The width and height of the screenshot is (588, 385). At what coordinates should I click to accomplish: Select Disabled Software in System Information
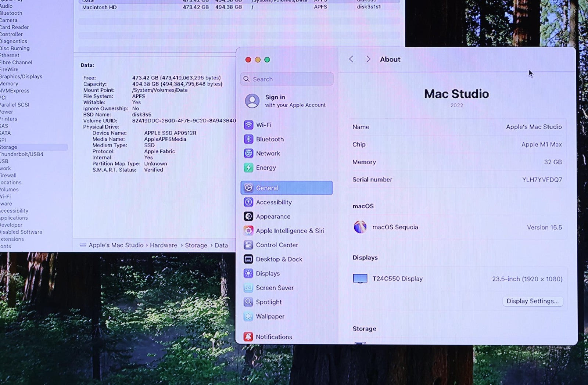click(21, 232)
